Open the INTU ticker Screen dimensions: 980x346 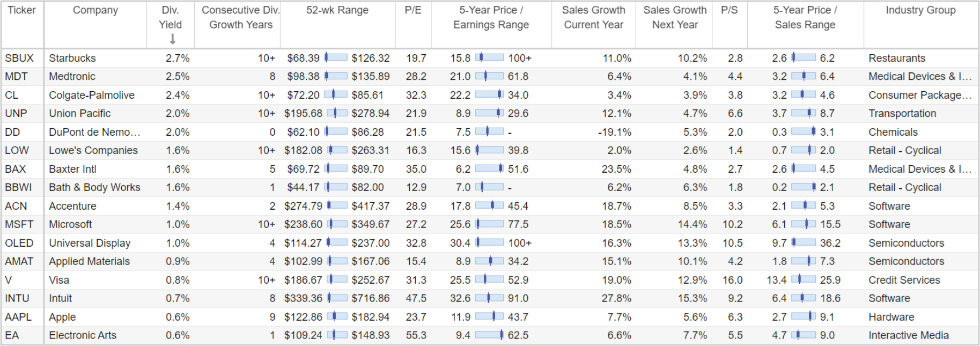point(17,298)
